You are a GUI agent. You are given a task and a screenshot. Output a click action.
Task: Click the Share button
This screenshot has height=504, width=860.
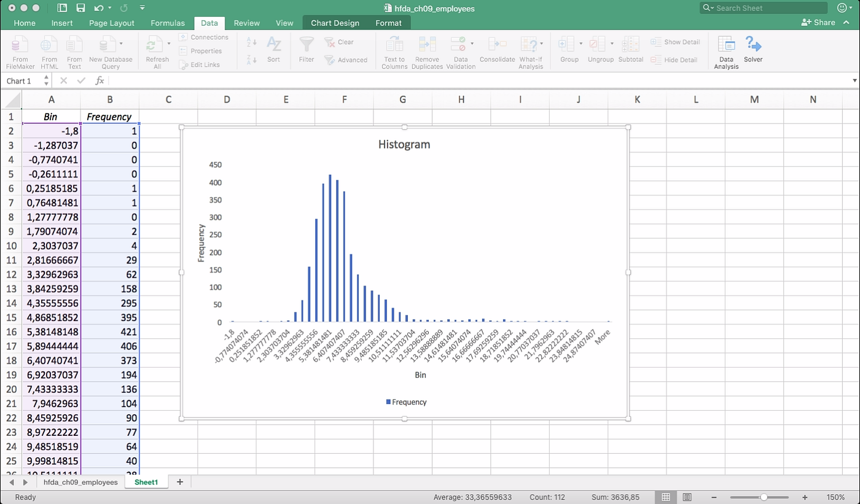(819, 21)
